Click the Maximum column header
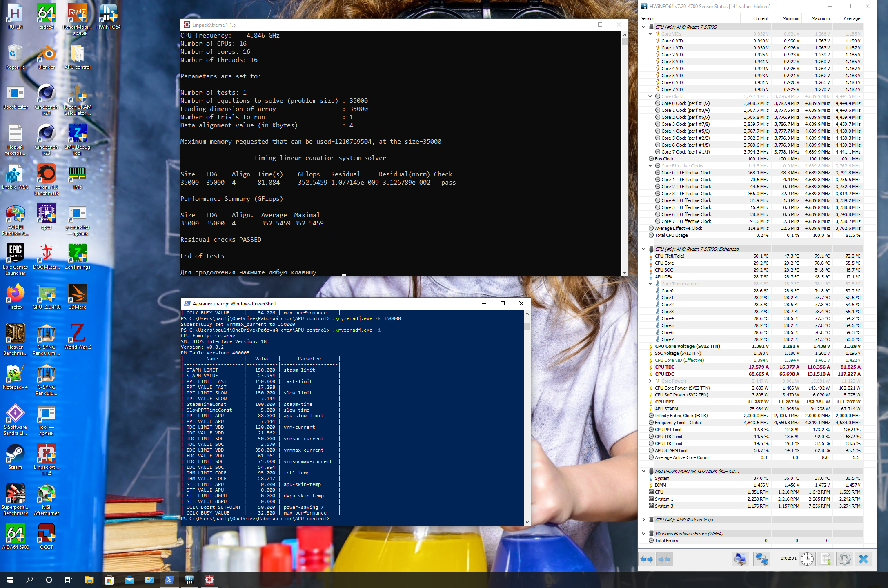 820,18
